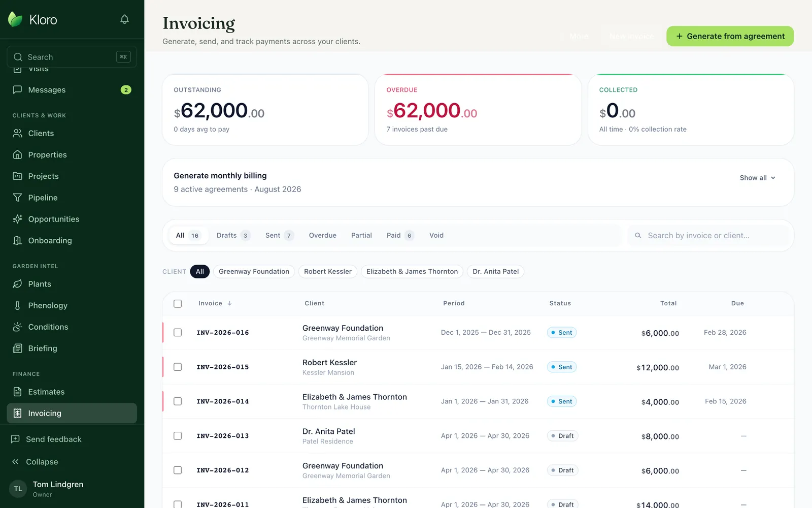
Task: Focus the Search by invoice or client field
Action: [708, 236]
